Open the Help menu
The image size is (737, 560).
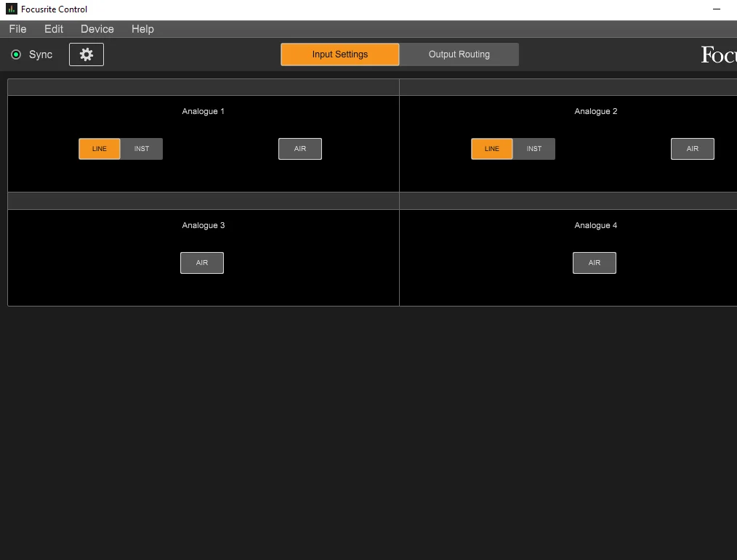point(142,29)
